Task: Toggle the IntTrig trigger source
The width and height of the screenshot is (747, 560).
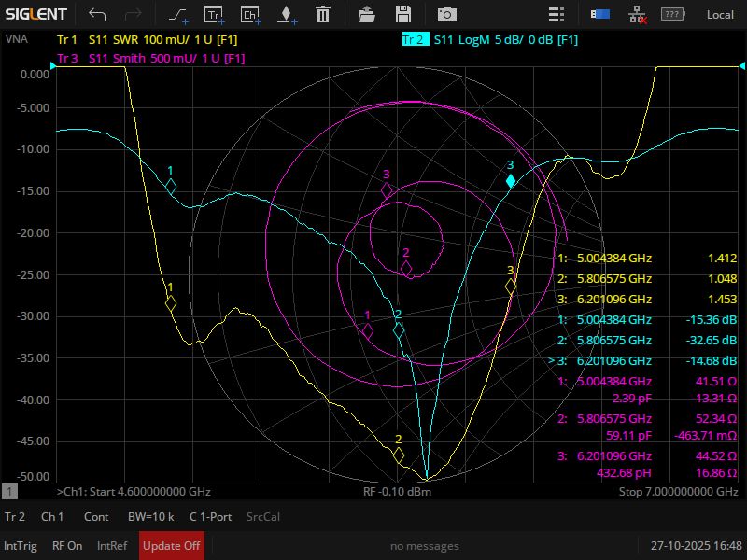Action: (x=21, y=546)
